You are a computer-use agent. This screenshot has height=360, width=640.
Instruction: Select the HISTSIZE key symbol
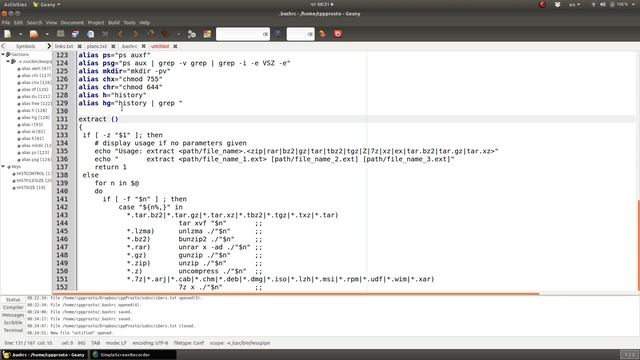click(31, 188)
